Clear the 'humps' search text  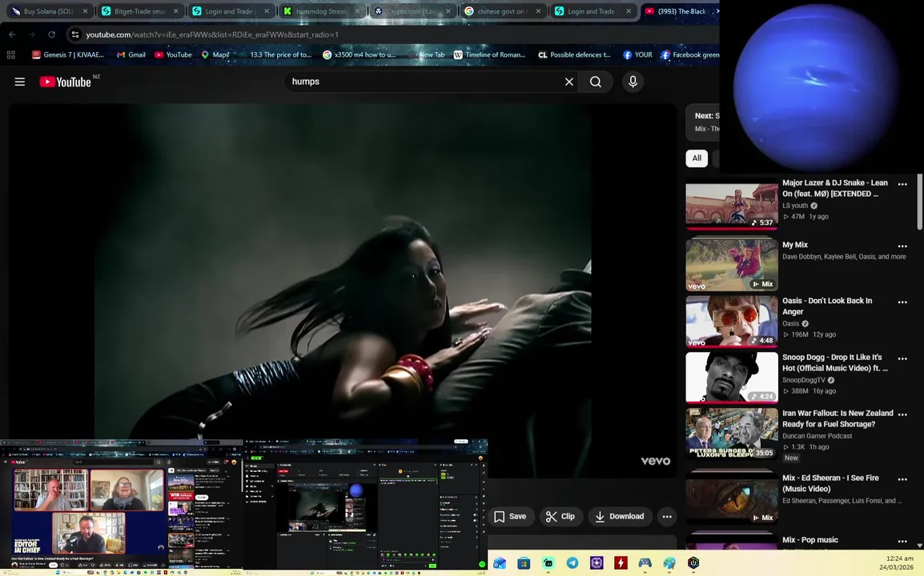click(568, 82)
